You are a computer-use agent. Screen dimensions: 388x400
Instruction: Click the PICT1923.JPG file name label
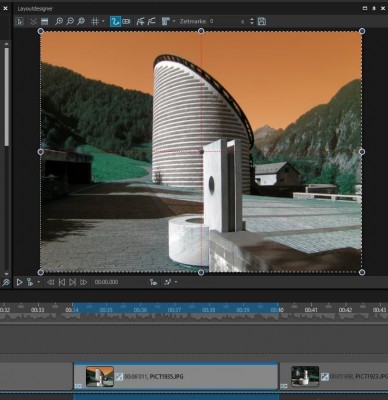point(371,377)
